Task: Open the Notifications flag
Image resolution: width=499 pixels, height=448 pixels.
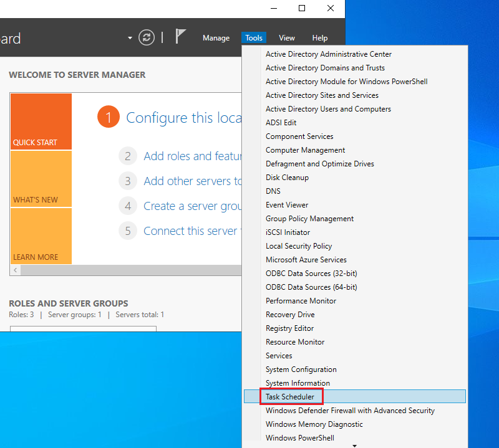Action: [x=180, y=37]
